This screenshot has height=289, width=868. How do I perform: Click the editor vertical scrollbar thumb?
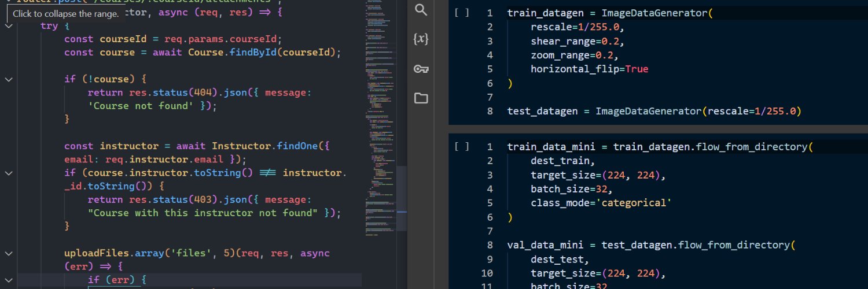click(401, 198)
